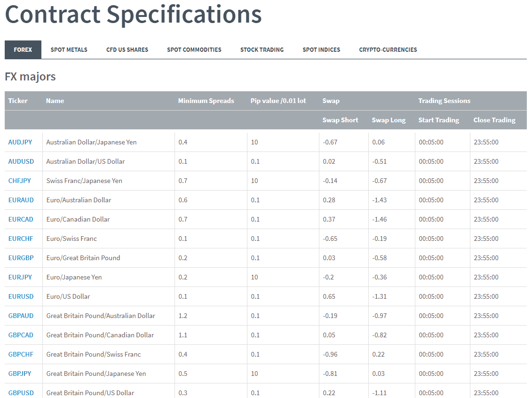Click the active Forex tab
532x398 pixels.
[23, 49]
